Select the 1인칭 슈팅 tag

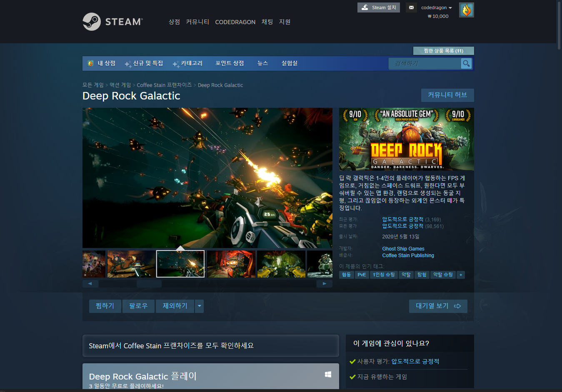click(384, 275)
